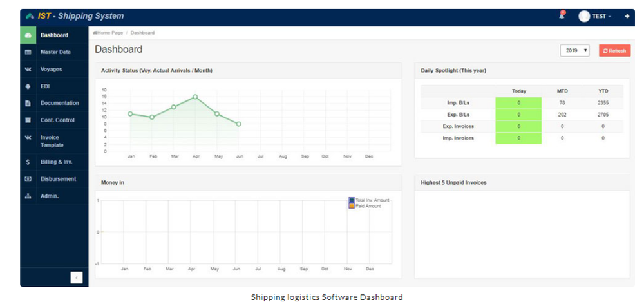Toggle Paid Amount legend swatch
644x302 pixels.
coord(352,206)
